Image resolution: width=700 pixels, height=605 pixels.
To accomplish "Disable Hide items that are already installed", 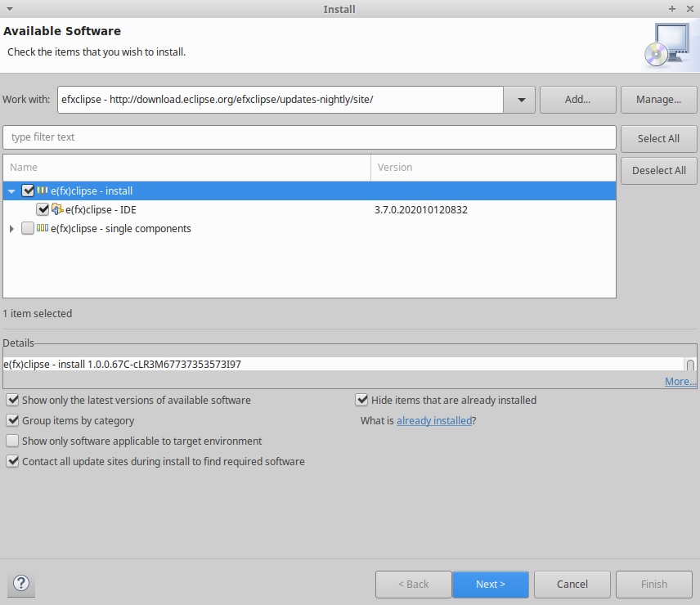I will [362, 400].
